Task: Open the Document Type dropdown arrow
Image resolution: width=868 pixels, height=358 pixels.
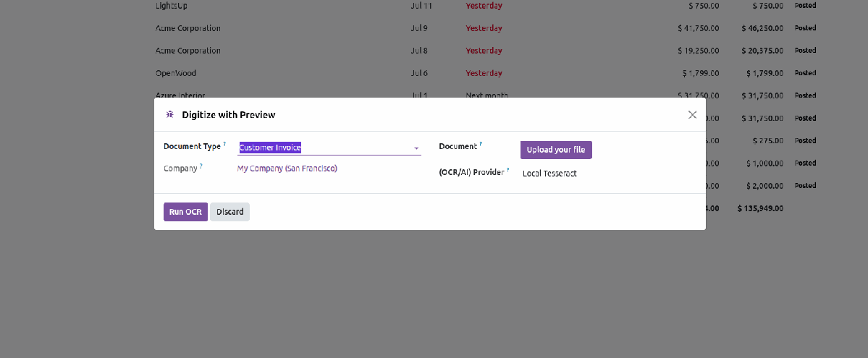Action: [x=416, y=148]
